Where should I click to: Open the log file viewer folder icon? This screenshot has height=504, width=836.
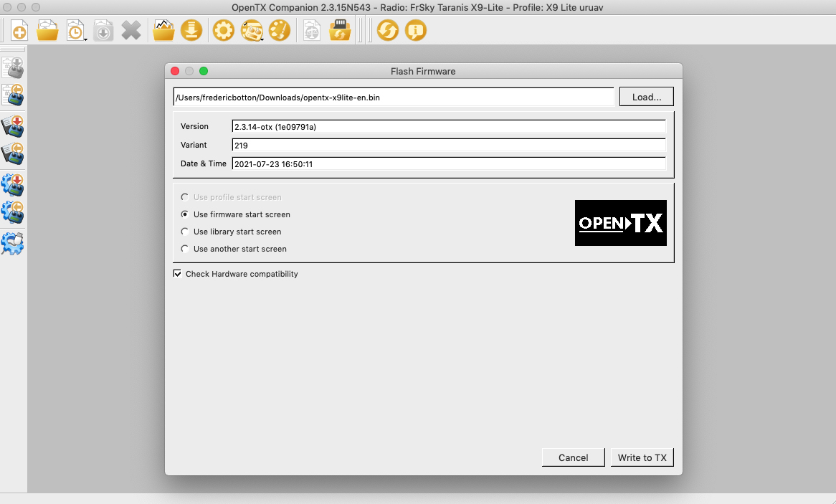tap(163, 30)
